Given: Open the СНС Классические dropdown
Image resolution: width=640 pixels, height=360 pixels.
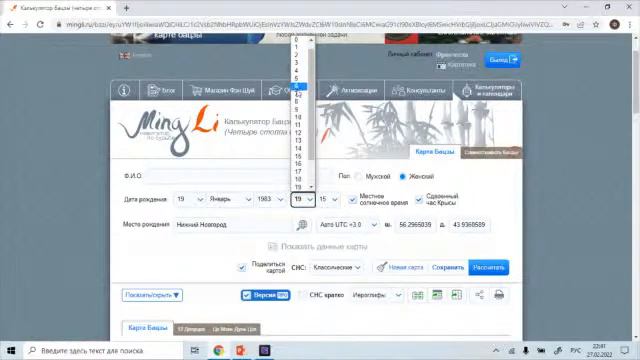Looking at the screenshot, I should click(337, 267).
